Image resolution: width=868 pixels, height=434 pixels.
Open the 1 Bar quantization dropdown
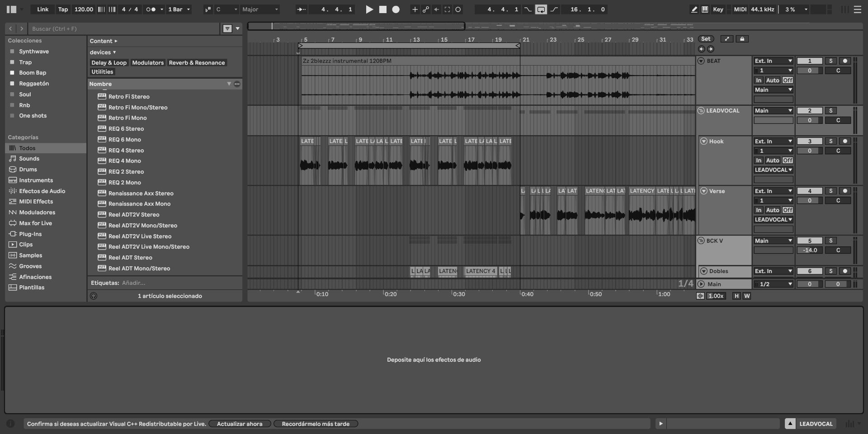(179, 9)
